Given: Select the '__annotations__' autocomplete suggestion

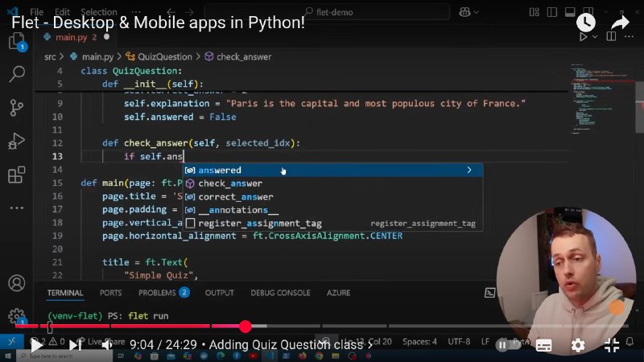Looking at the screenshot, I should (x=332, y=210).
